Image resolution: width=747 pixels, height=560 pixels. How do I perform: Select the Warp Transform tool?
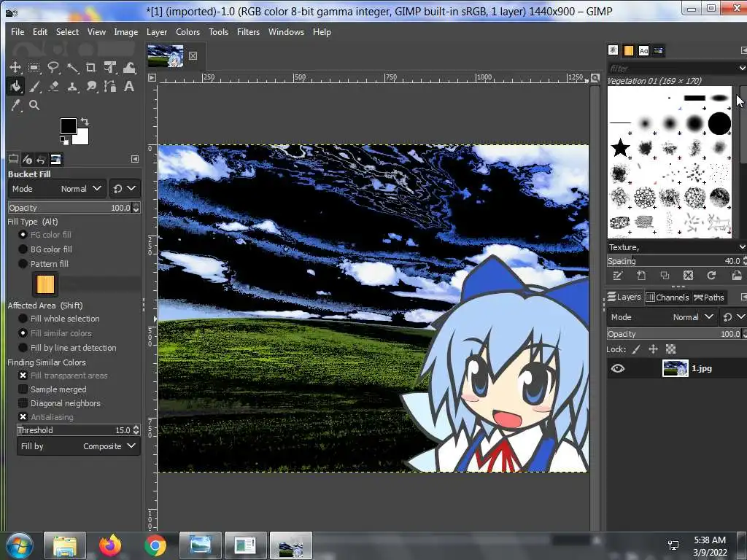coord(129,67)
